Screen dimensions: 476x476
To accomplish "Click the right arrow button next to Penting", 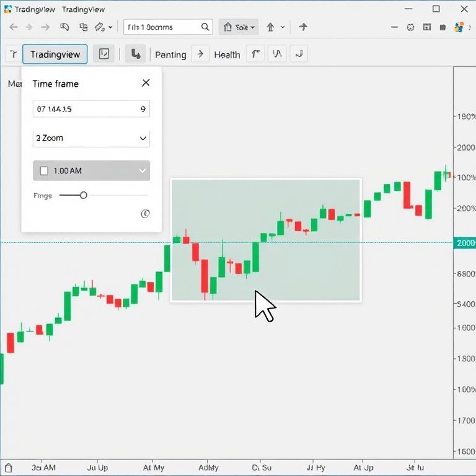I will pos(200,54).
